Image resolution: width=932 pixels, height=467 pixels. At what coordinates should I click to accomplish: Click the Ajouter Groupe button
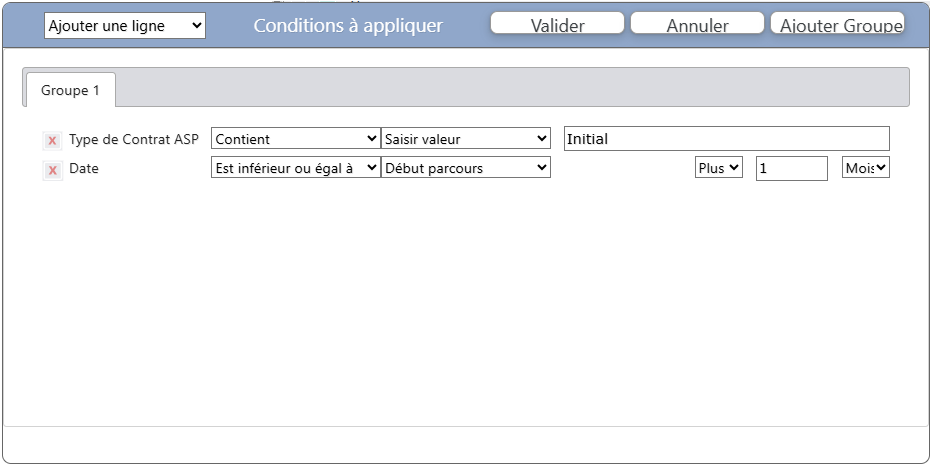[838, 25]
